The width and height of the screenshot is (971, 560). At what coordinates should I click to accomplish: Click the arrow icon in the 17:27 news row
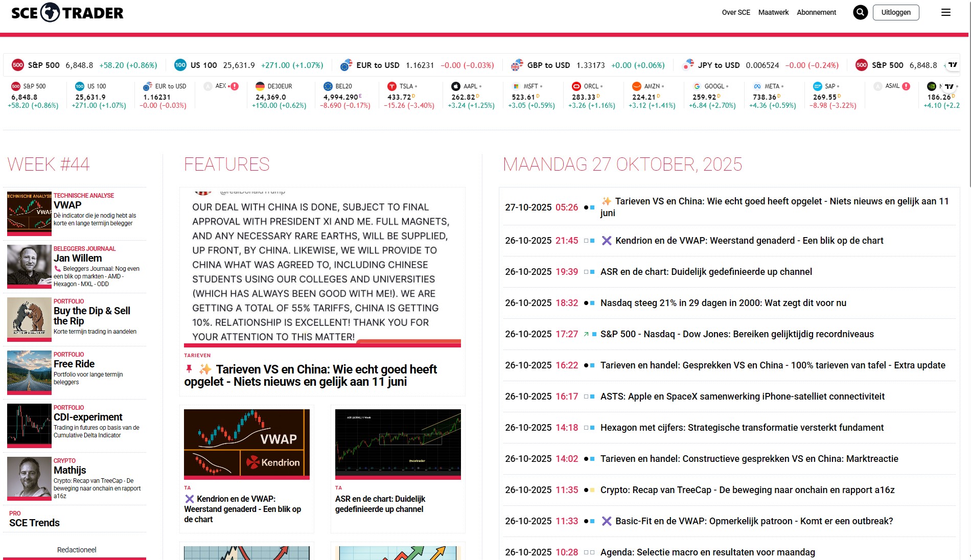(x=586, y=334)
